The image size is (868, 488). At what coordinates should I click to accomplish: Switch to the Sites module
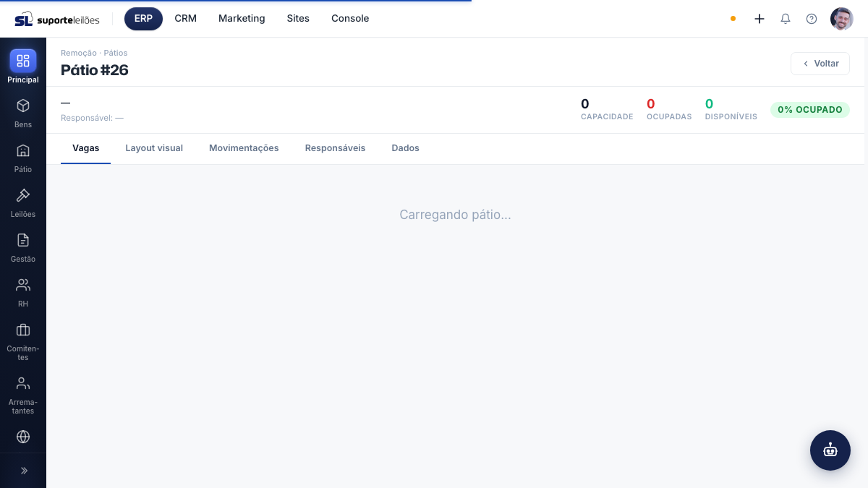click(298, 19)
